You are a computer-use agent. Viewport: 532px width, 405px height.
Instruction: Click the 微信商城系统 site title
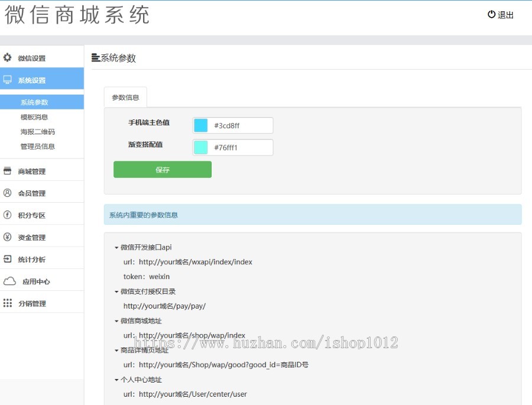click(77, 15)
